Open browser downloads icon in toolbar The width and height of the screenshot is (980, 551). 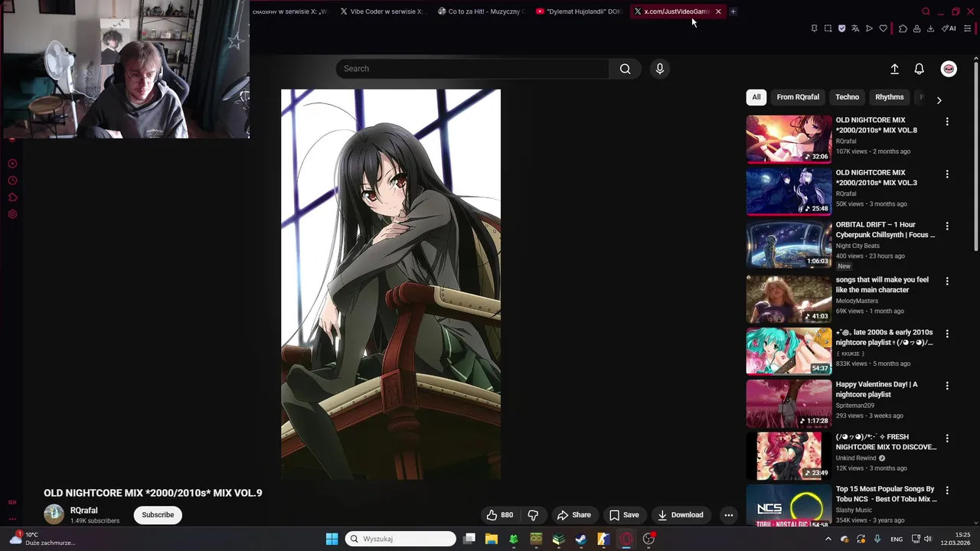[930, 28]
